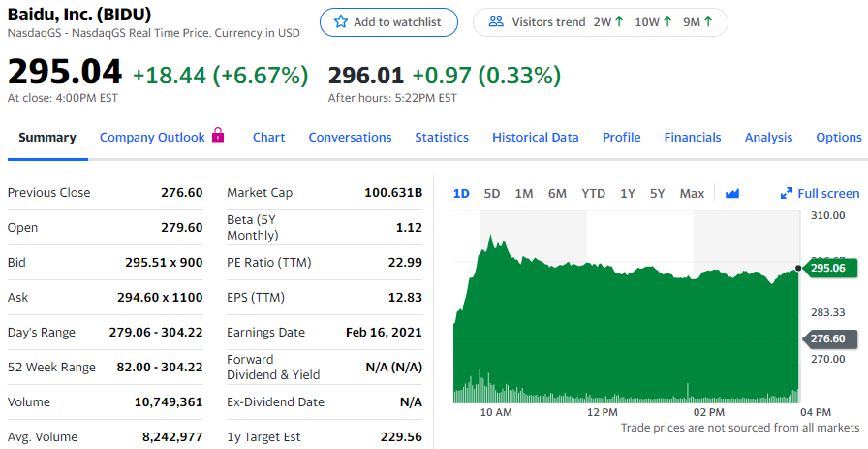The image size is (868, 449).
Task: Click the green intraday price chart
Action: click(620, 330)
